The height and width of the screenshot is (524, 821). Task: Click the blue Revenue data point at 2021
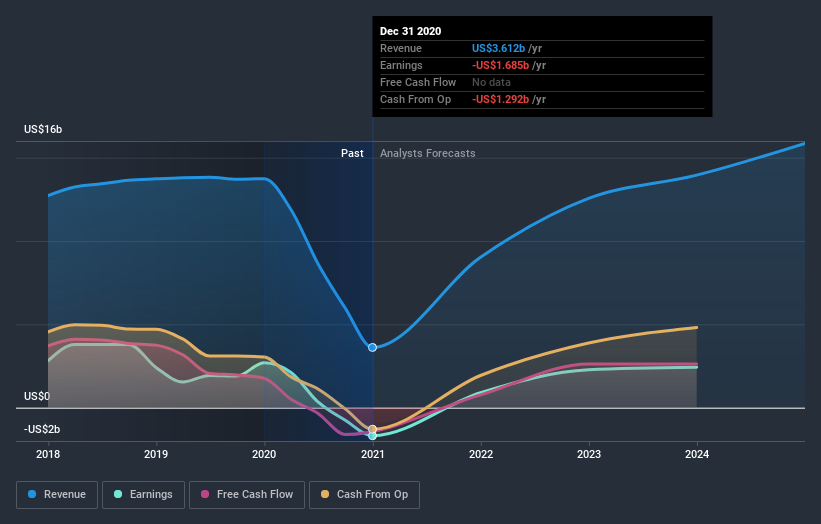point(372,348)
